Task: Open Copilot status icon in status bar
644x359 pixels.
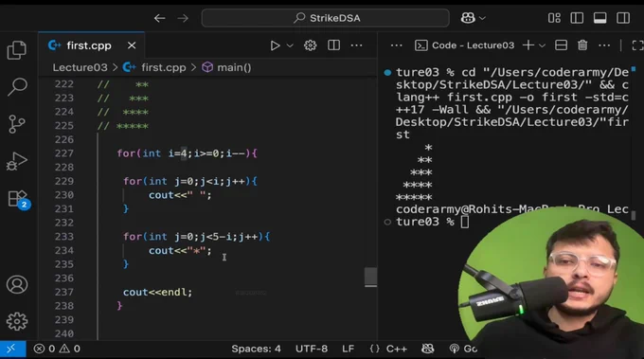Action: (x=427, y=349)
